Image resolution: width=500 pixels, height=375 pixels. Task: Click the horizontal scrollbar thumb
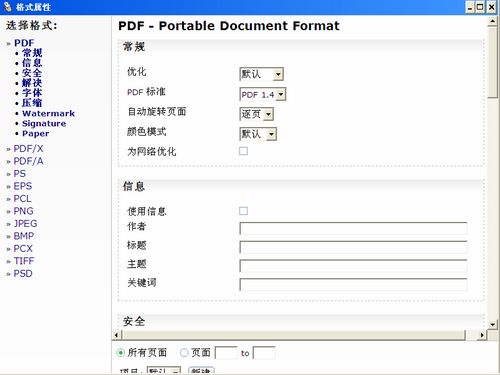pyautogui.click(x=293, y=335)
